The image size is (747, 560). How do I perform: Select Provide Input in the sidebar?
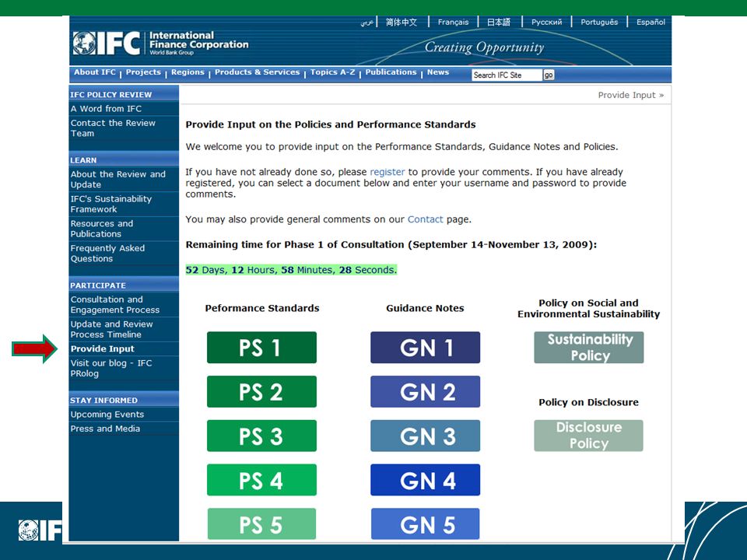tap(103, 348)
